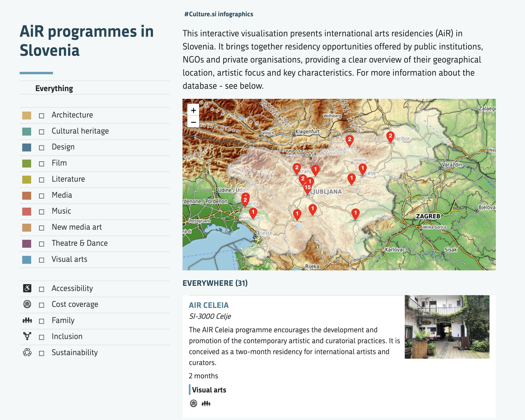Click the map marker west of Celje
Viewport: 525px width, 420px height.
point(351,179)
